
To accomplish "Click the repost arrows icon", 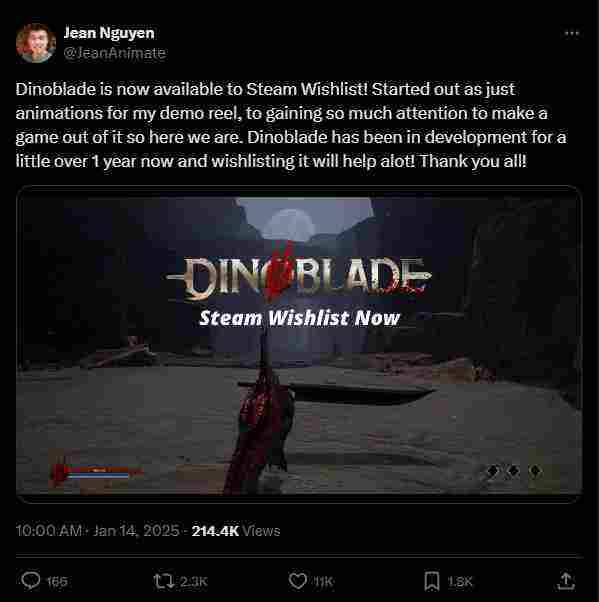I will click(164, 581).
